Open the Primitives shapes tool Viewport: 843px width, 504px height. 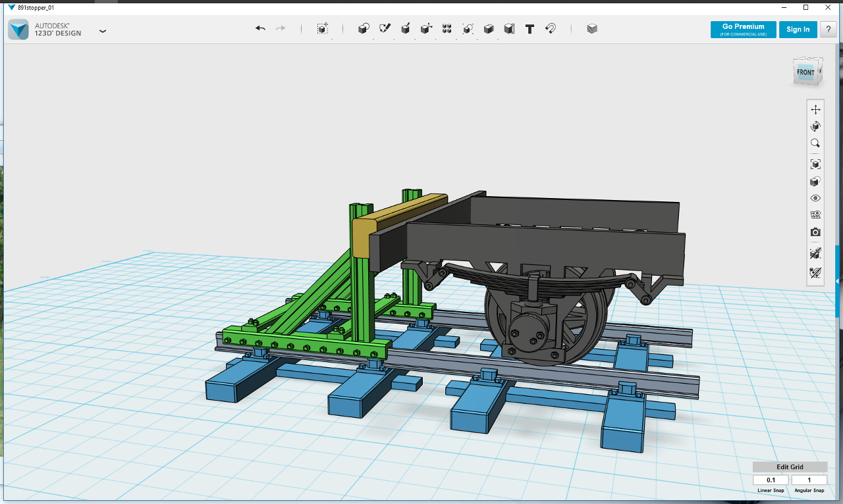364,29
